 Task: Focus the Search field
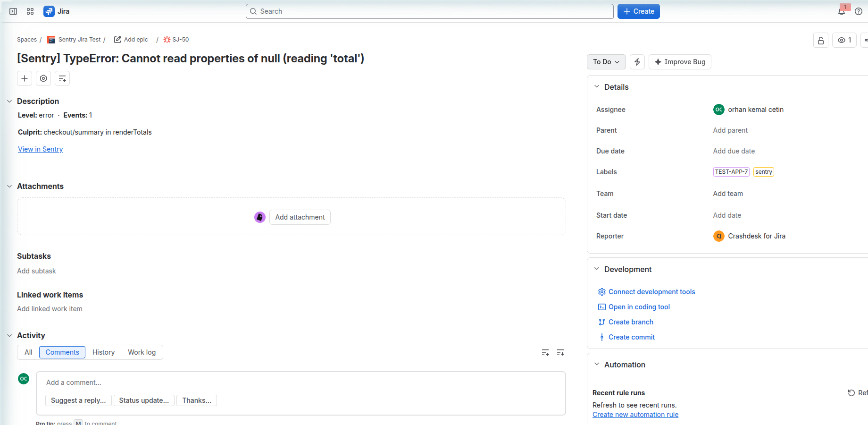(x=429, y=11)
